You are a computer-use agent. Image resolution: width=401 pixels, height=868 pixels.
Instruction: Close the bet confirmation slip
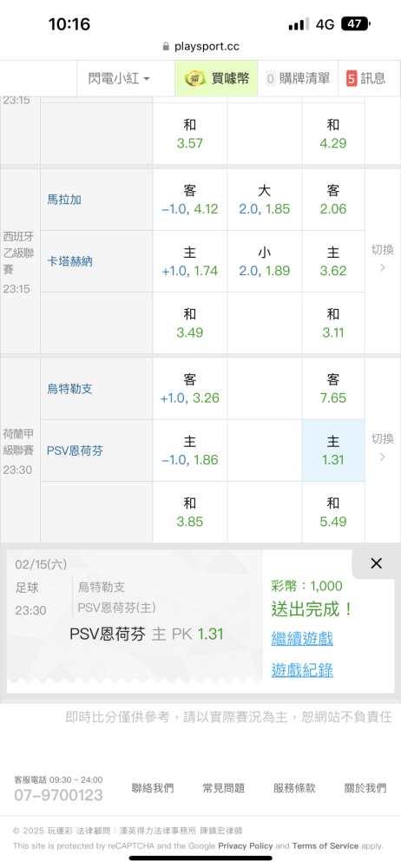click(x=376, y=563)
